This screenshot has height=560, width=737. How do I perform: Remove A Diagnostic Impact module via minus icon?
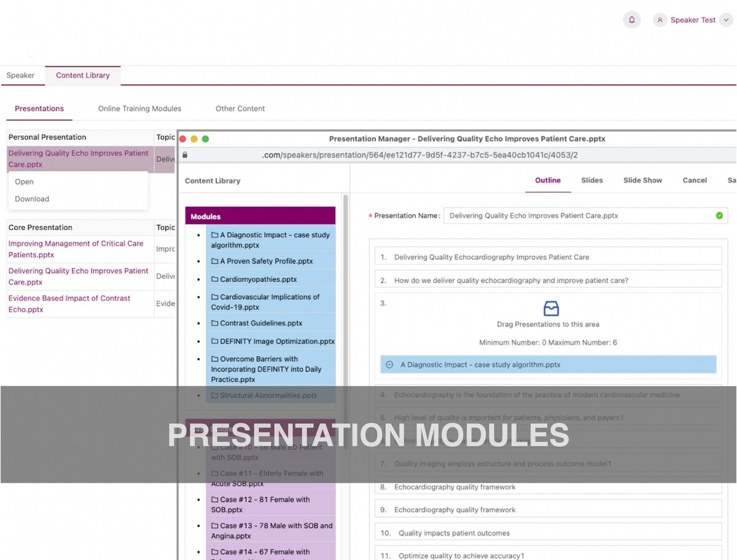pos(389,364)
